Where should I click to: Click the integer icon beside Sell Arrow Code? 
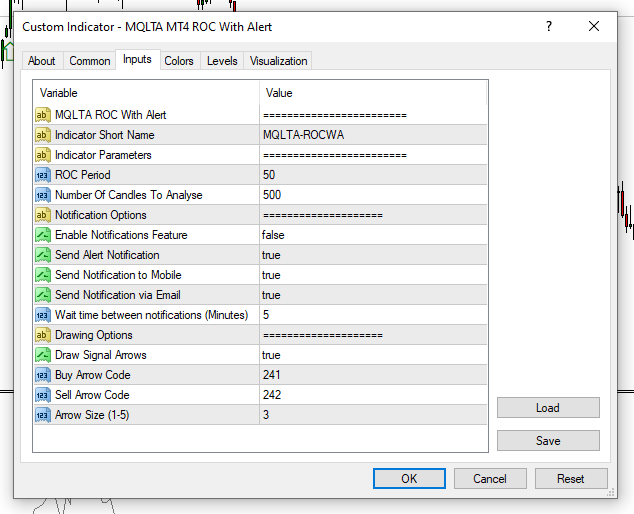point(43,395)
